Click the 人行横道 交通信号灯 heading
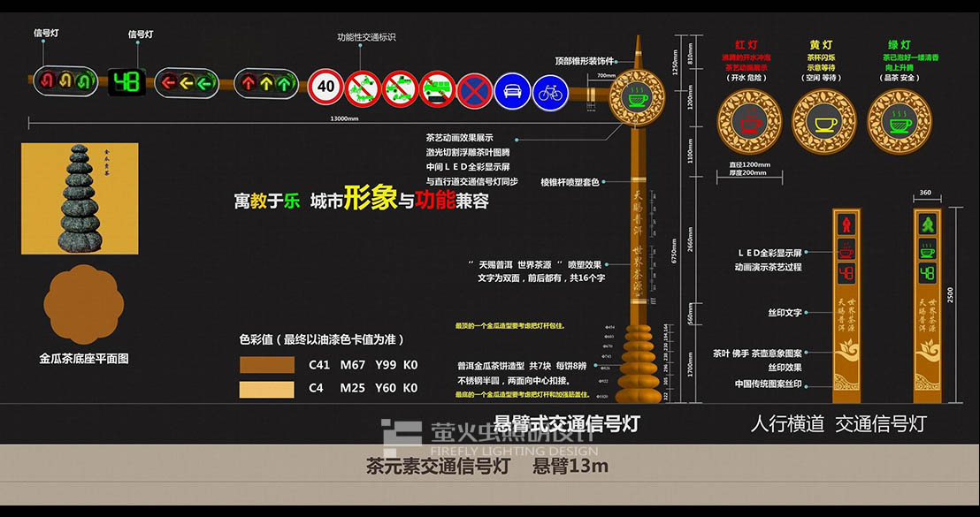 (838, 423)
